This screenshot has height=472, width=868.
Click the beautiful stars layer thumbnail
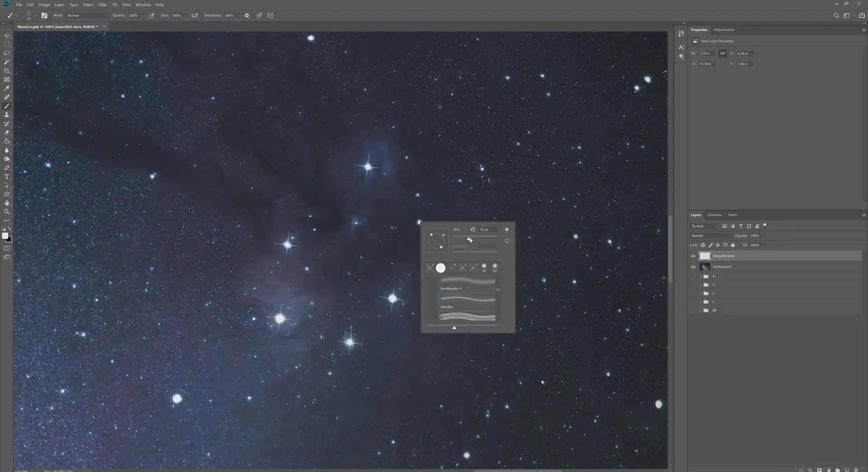(x=705, y=256)
